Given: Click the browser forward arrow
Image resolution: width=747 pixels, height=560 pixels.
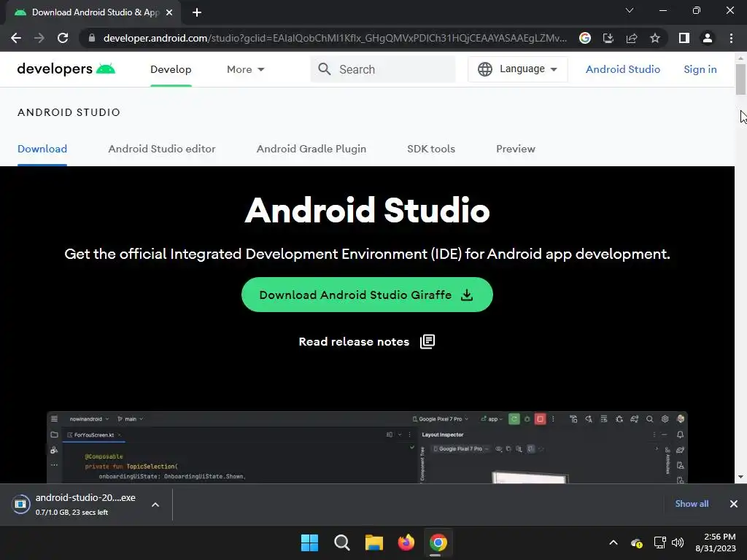Looking at the screenshot, I should click(x=39, y=38).
